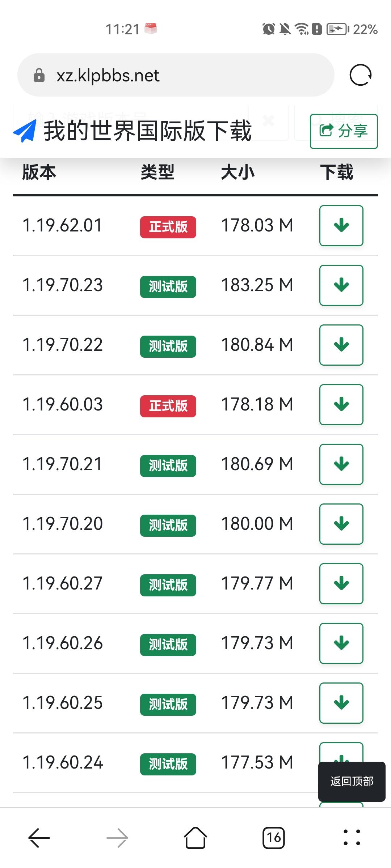The height and width of the screenshot is (868, 391).
Task: Open the 16 tabs switcher
Action: pos(274,838)
